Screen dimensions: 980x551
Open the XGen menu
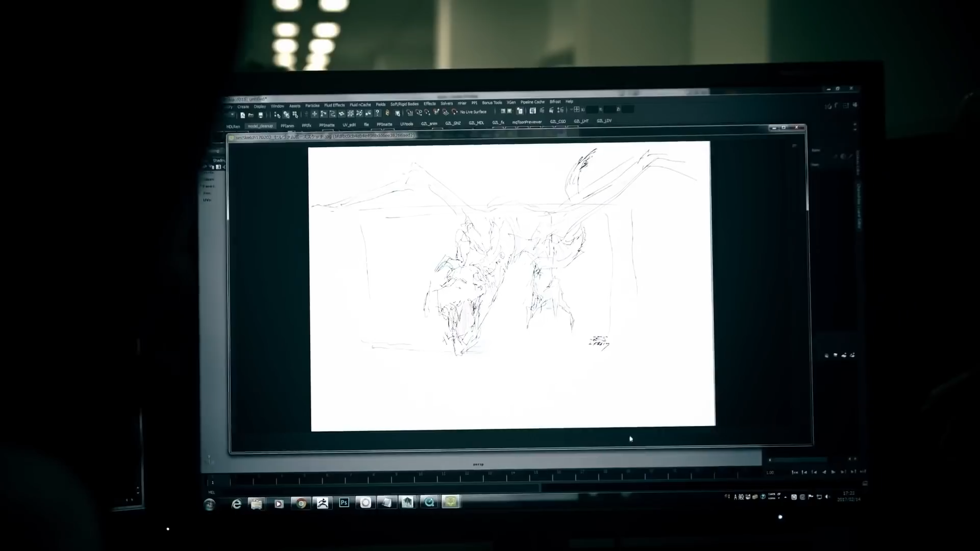[511, 102]
